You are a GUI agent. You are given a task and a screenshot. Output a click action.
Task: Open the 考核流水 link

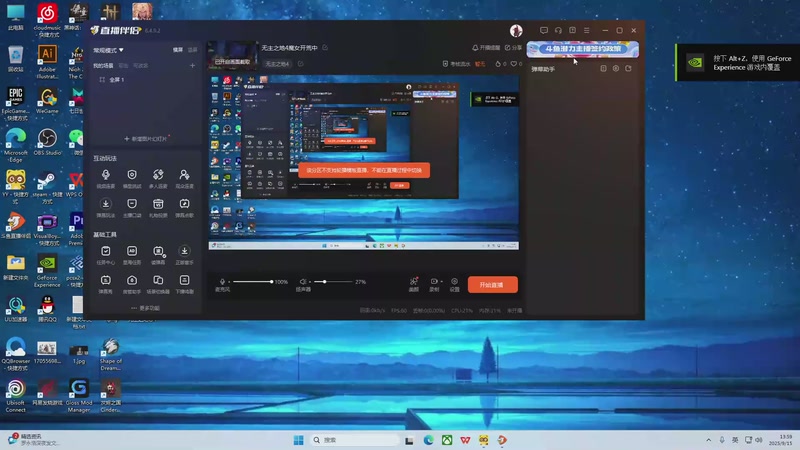[456, 64]
